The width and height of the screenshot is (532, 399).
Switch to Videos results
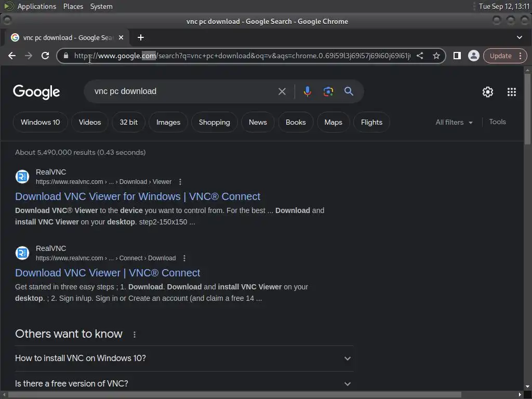[90, 122]
